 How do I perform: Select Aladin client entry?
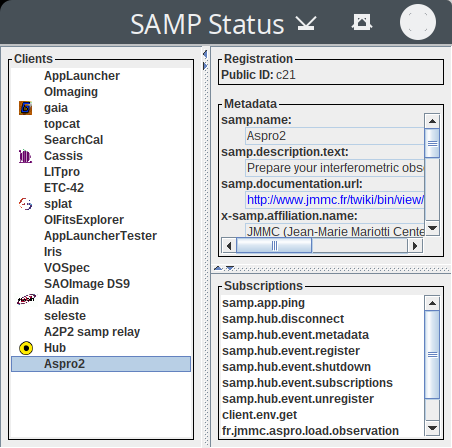click(101, 300)
